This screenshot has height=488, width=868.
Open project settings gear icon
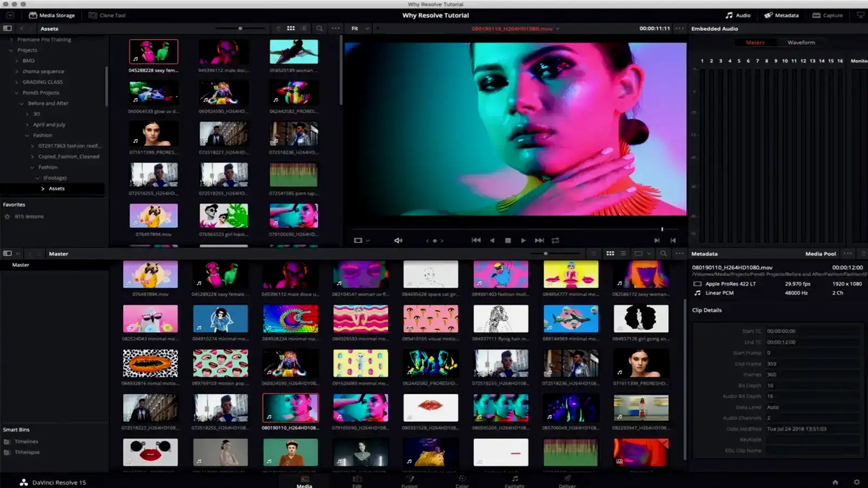pyautogui.click(x=857, y=482)
